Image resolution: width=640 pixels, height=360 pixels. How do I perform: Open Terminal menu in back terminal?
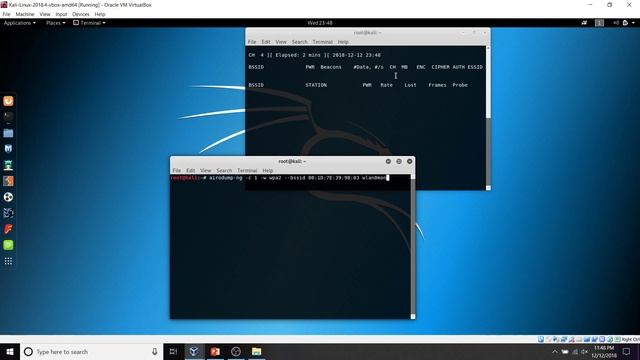322,42
